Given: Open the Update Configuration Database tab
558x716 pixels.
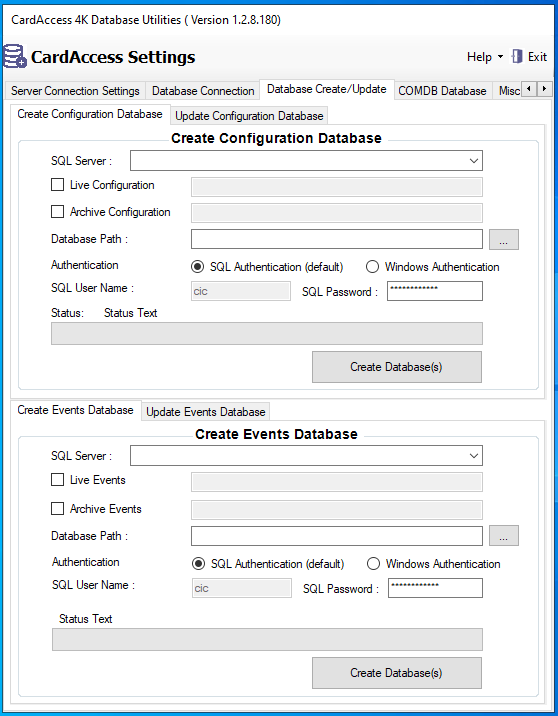Looking at the screenshot, I should point(249,116).
